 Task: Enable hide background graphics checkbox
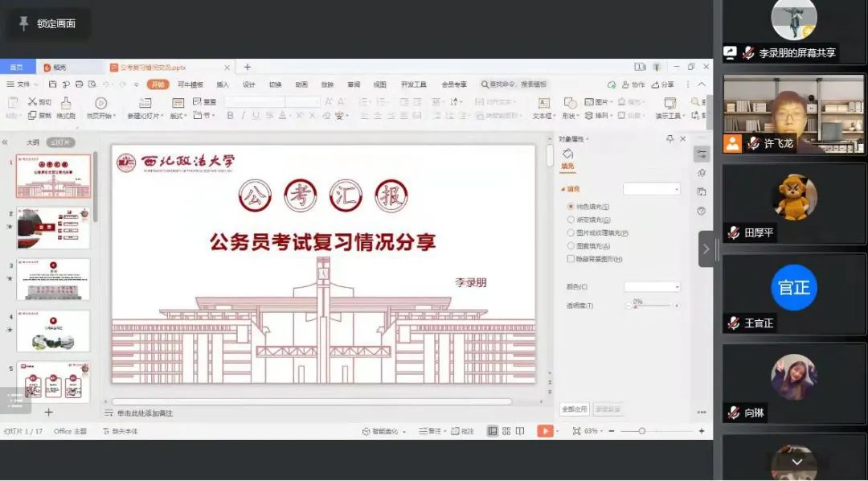(571, 259)
